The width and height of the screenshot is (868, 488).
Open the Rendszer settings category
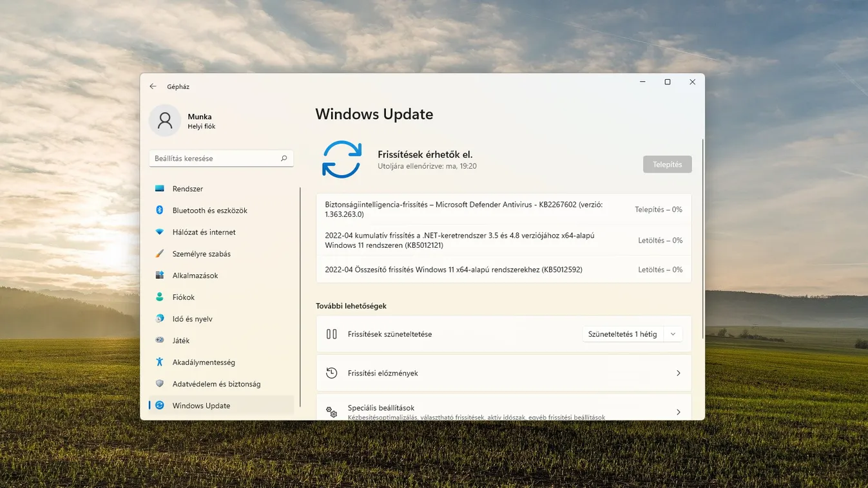(221, 189)
